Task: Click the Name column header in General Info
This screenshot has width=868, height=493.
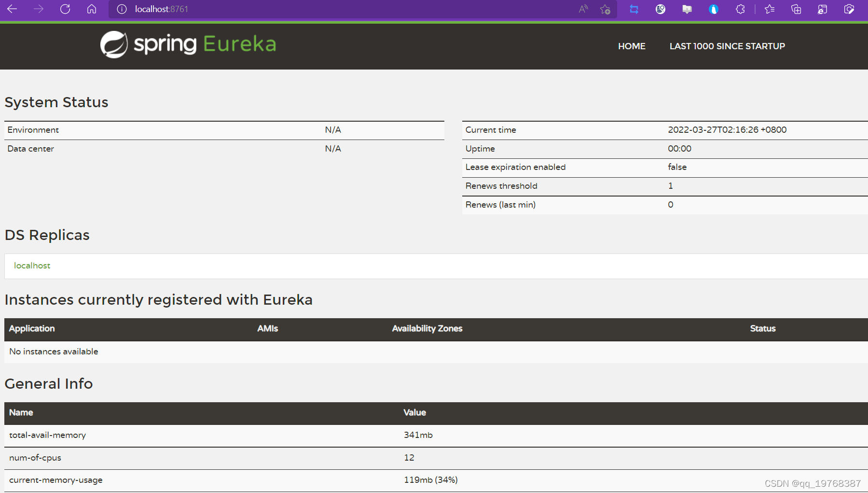Action: point(21,412)
